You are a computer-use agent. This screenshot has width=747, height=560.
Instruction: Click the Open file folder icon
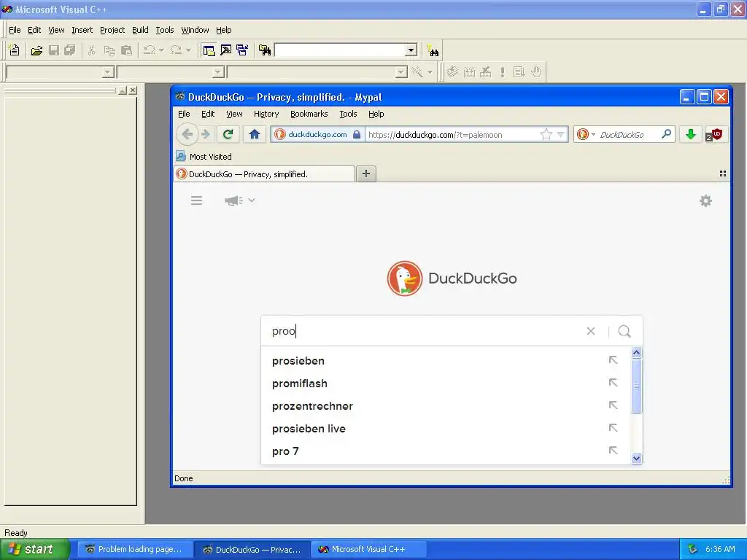pyautogui.click(x=36, y=50)
